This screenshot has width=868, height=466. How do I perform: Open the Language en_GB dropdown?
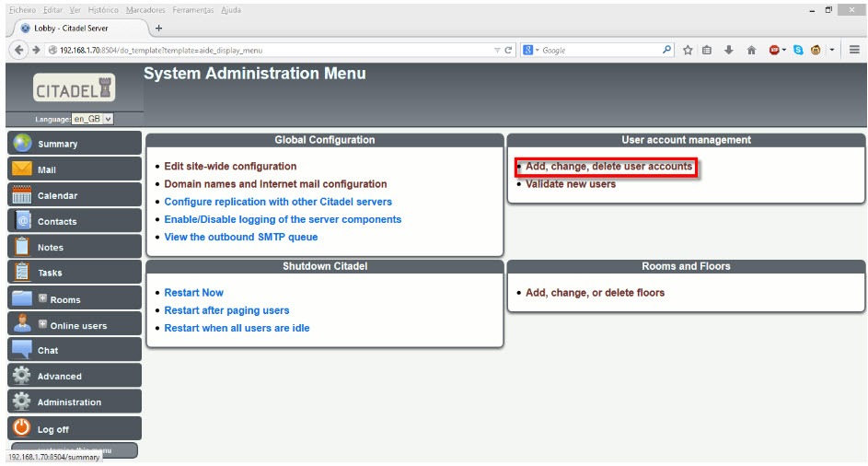pyautogui.click(x=93, y=119)
